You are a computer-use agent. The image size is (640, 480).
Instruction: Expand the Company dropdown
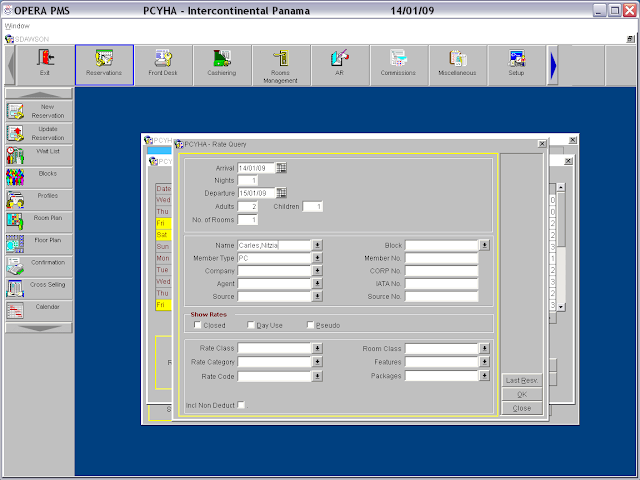point(317,271)
